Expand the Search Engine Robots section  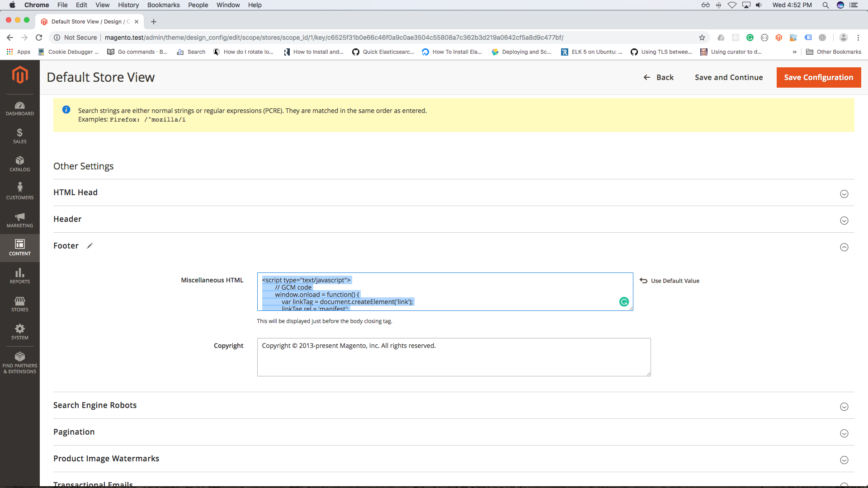[x=844, y=407]
